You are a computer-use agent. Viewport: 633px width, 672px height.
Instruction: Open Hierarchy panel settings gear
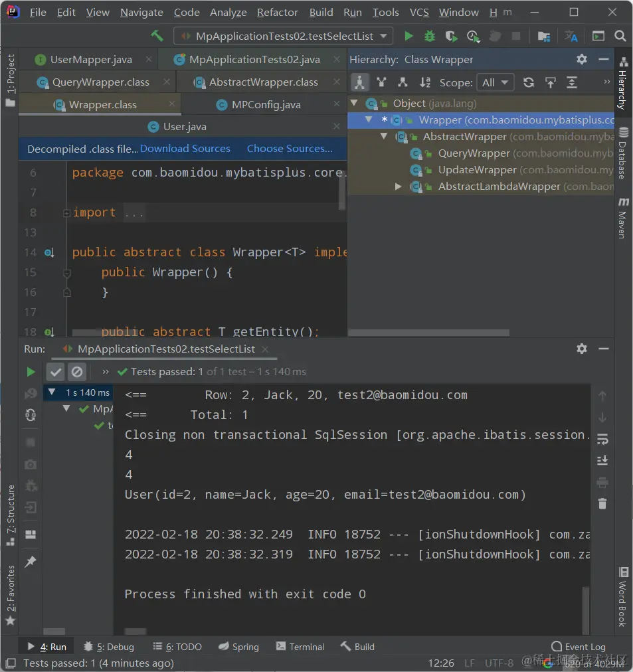coord(582,59)
